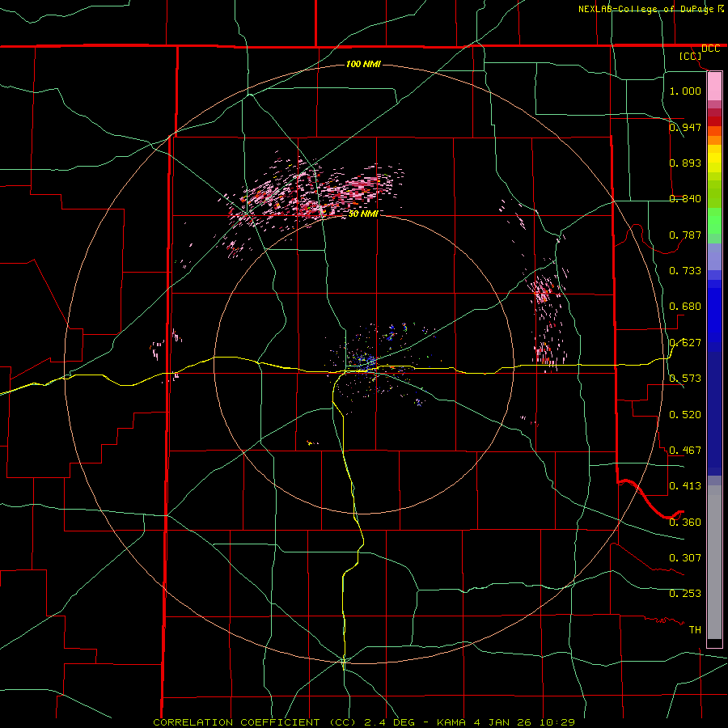The width and height of the screenshot is (728, 728).
Task: Click the 0.413 legend value
Action: (x=685, y=486)
